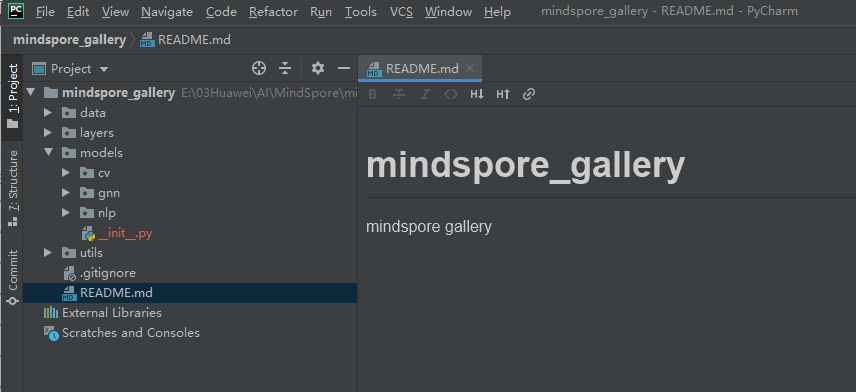856x392 pixels.
Task: Open the Navigate menu
Action: tap(167, 11)
